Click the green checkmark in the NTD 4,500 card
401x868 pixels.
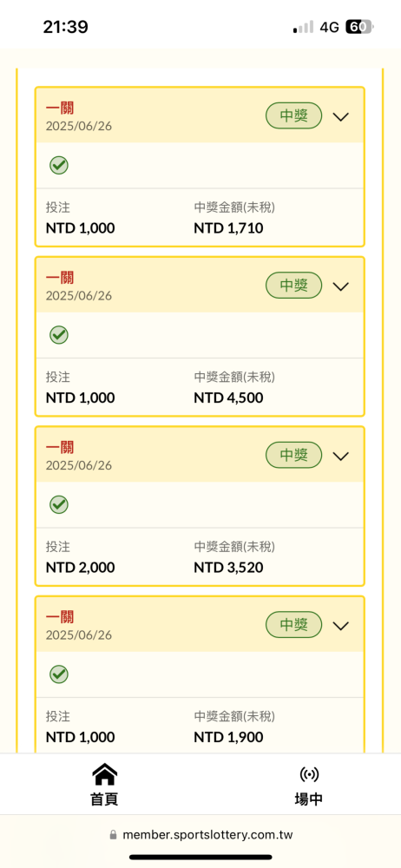click(59, 335)
